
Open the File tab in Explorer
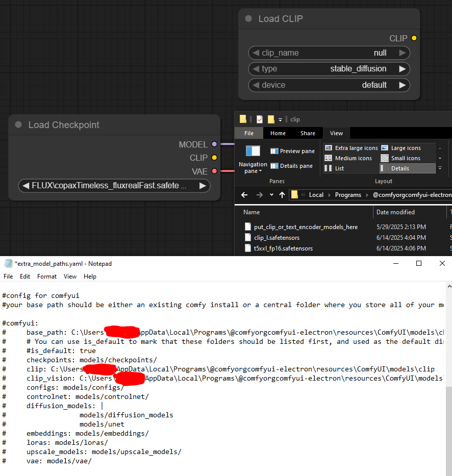pyautogui.click(x=248, y=133)
